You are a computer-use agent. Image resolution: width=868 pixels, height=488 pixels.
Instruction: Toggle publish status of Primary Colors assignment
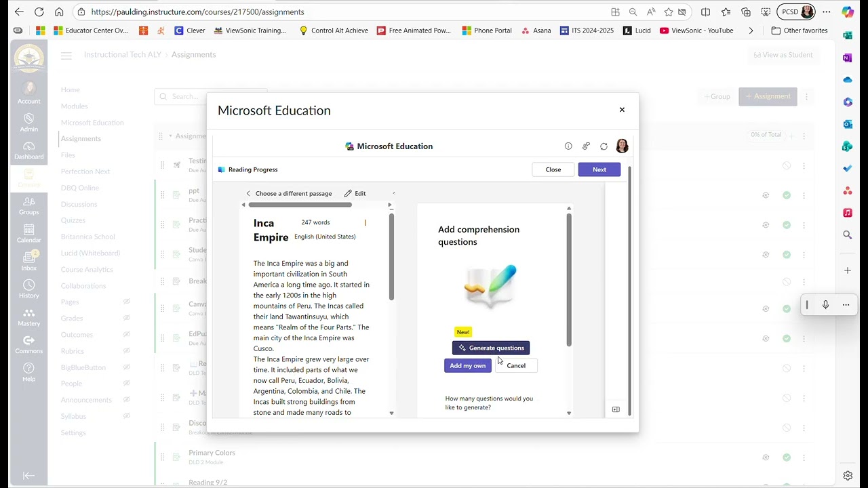787,457
